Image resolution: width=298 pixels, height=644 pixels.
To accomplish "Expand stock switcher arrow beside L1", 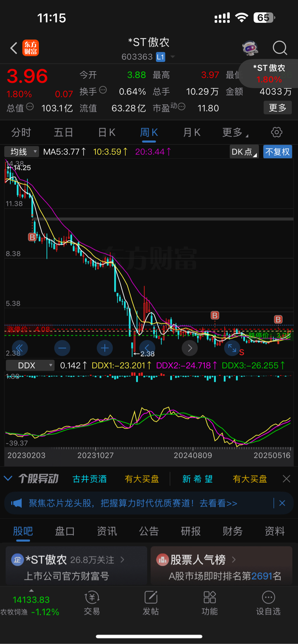I will click(173, 57).
